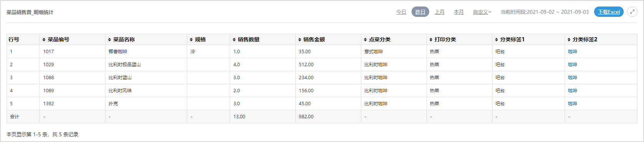Select the 昨日 time filter
The image size is (644, 142).
coord(420,12)
